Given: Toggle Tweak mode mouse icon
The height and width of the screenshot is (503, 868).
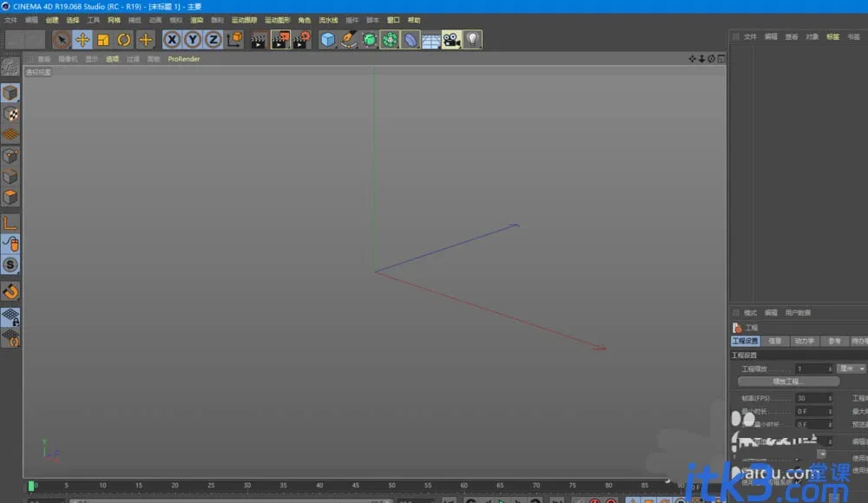Looking at the screenshot, I should coord(10,244).
